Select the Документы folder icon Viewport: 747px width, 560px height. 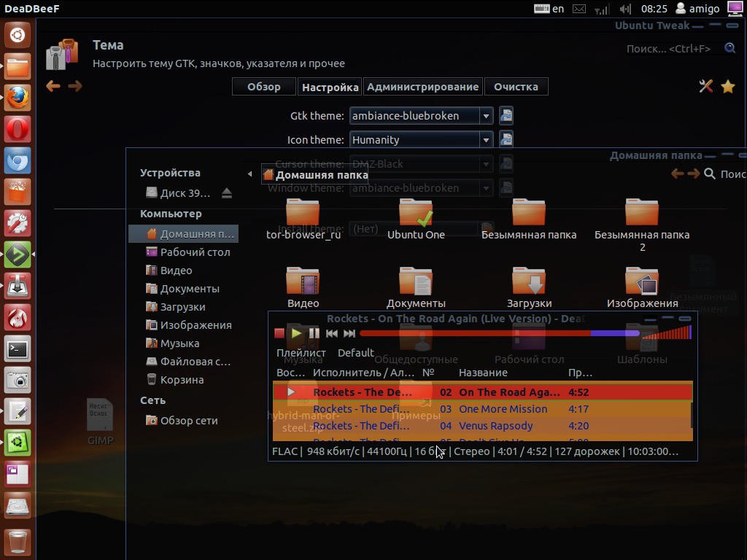click(416, 281)
